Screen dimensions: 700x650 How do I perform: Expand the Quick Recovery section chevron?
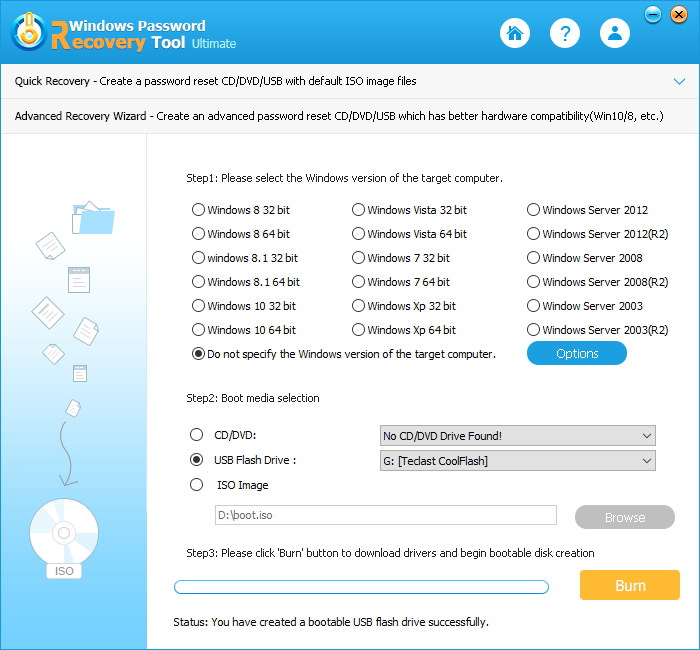coord(679,81)
